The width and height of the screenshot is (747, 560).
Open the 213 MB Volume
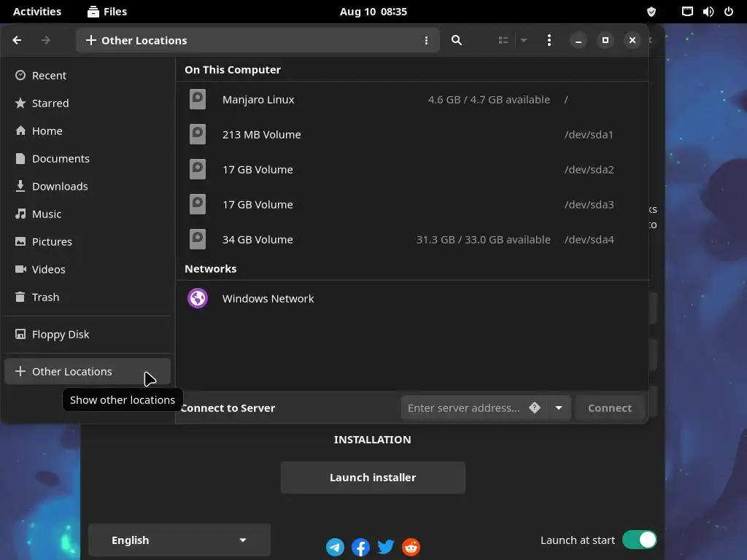pos(412,135)
